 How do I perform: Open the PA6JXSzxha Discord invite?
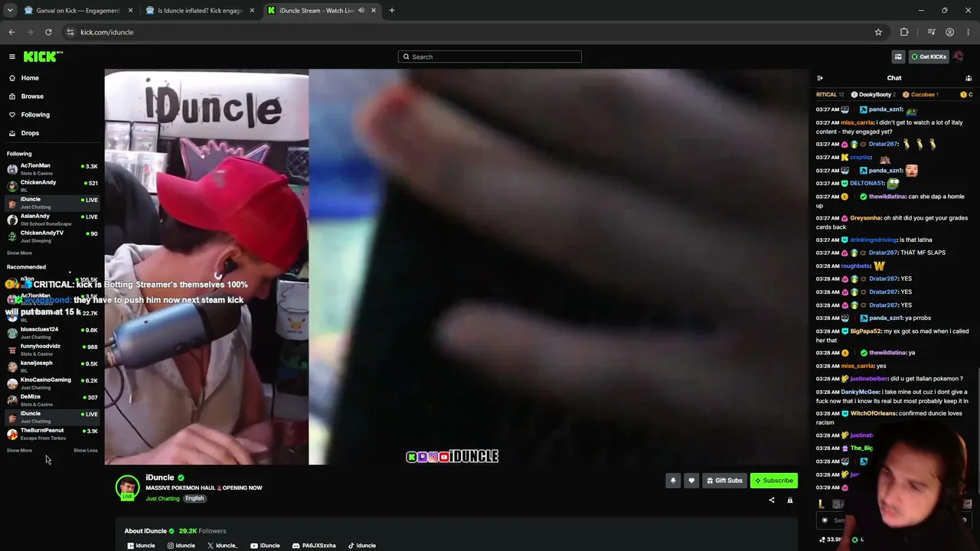pyautogui.click(x=314, y=546)
